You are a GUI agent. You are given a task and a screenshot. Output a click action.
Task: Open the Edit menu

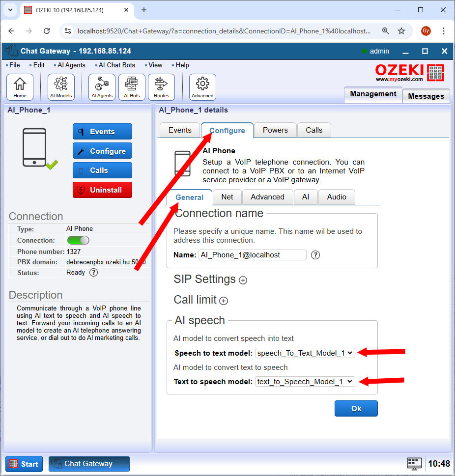tap(39, 65)
